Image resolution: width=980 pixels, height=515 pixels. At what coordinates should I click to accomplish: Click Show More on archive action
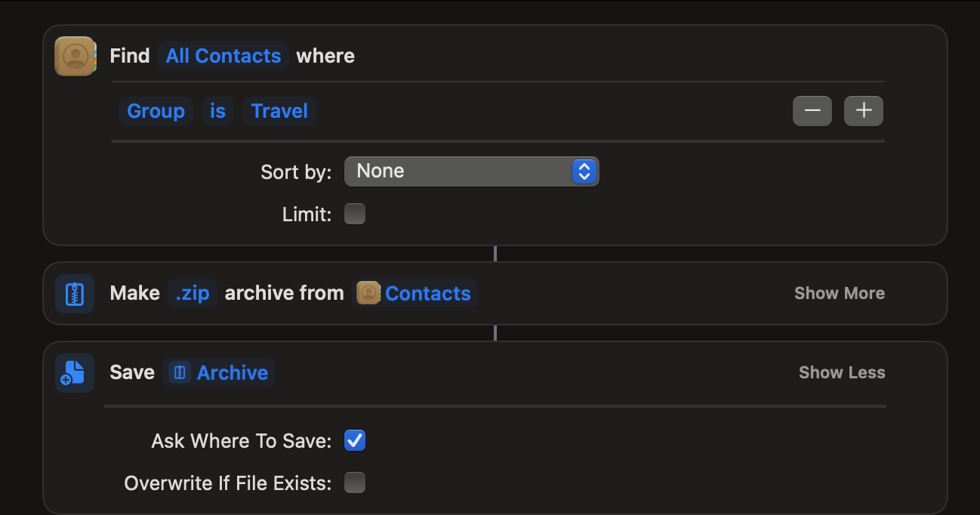(839, 293)
